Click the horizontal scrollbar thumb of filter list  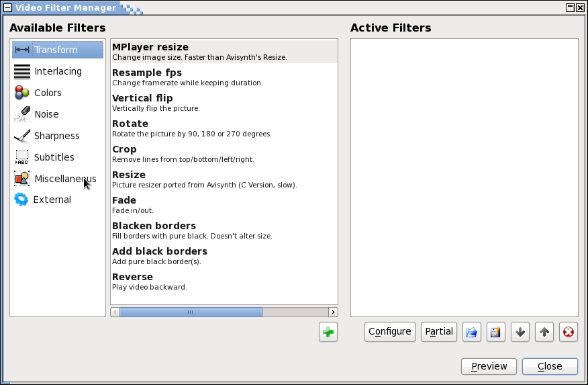pos(191,312)
